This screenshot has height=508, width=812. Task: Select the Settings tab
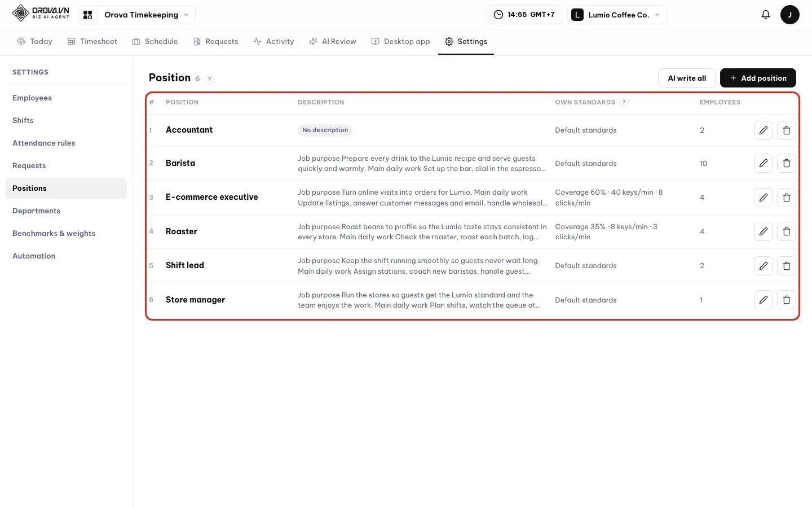click(x=466, y=42)
